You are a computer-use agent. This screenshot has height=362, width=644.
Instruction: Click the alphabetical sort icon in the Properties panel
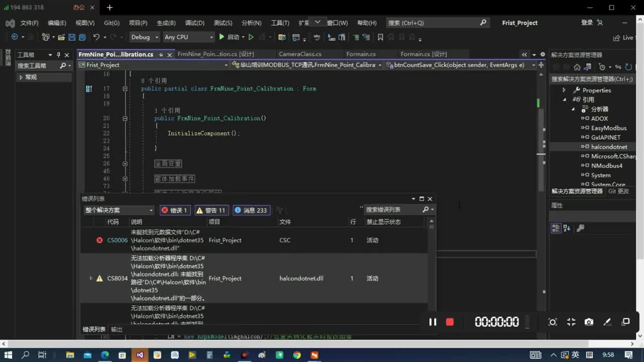(567, 228)
